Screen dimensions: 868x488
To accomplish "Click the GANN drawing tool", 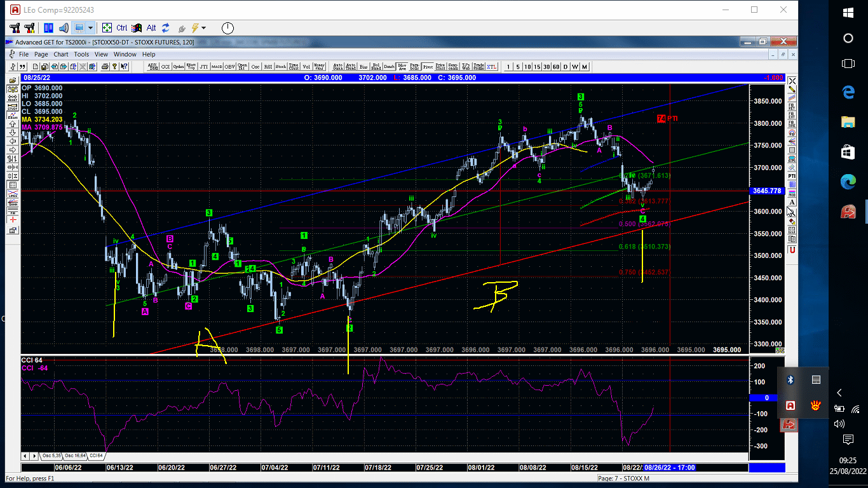I will pos(12,203).
